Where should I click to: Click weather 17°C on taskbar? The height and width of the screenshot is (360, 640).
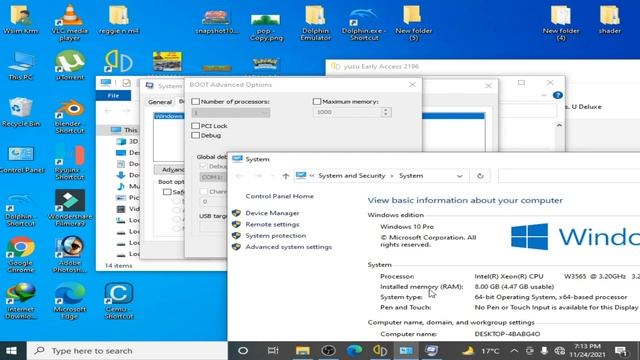coord(481,351)
